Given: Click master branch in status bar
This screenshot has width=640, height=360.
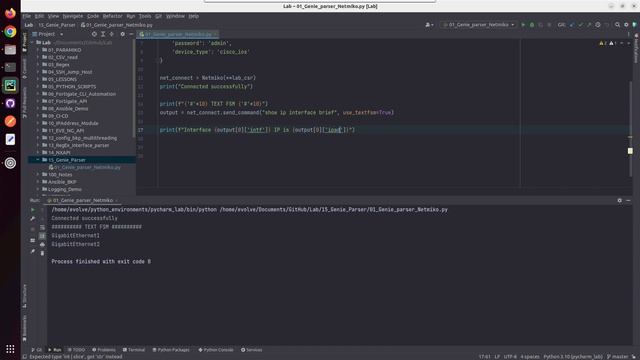Looking at the screenshot, I should tap(617, 357).
